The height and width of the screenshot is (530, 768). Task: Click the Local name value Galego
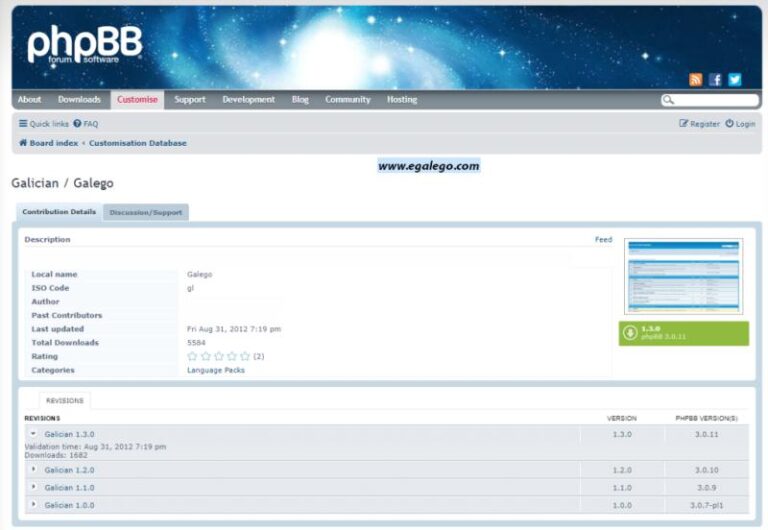(x=199, y=274)
